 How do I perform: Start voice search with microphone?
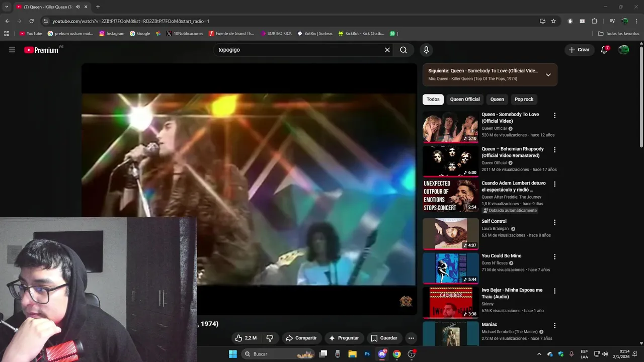click(426, 50)
